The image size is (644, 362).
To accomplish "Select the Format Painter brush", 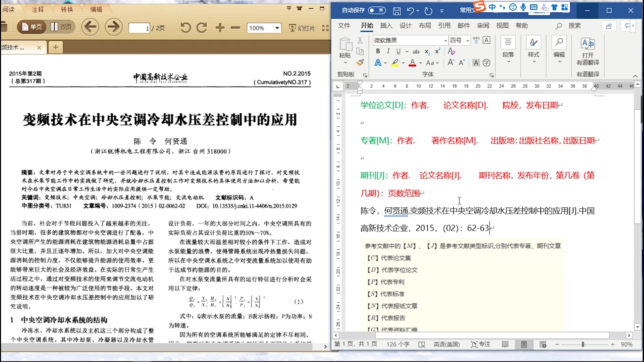I will tap(360, 62).
